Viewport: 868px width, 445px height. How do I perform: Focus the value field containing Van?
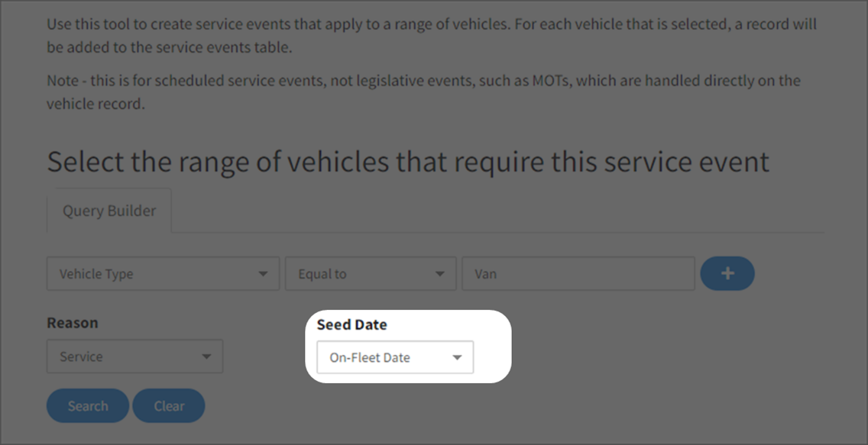pyautogui.click(x=578, y=274)
